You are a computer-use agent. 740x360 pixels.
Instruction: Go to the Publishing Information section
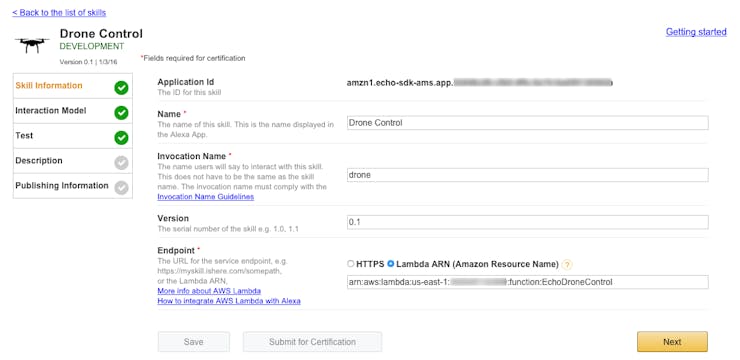73,186
